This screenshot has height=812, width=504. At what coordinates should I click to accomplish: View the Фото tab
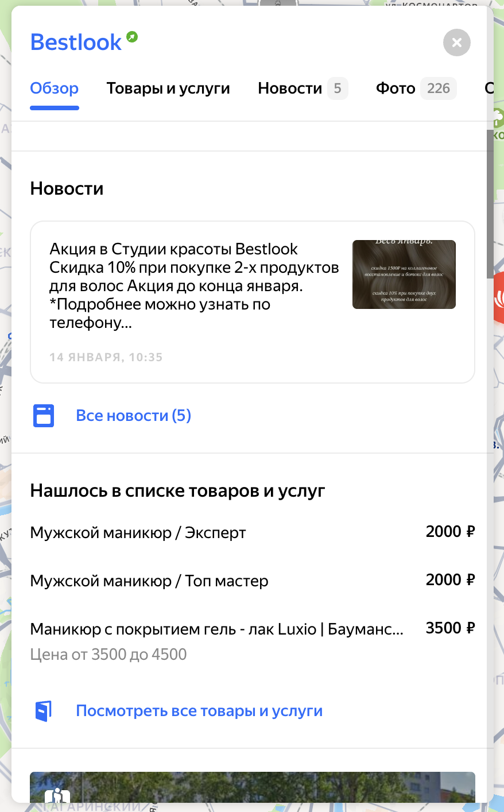[x=396, y=88]
